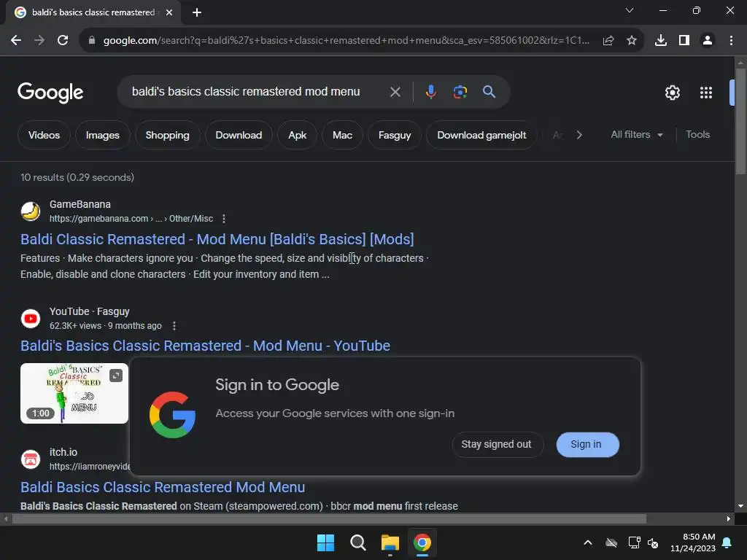Open the Chrome profile icon
Image resolution: width=747 pixels, height=560 pixels.
pos(708,41)
